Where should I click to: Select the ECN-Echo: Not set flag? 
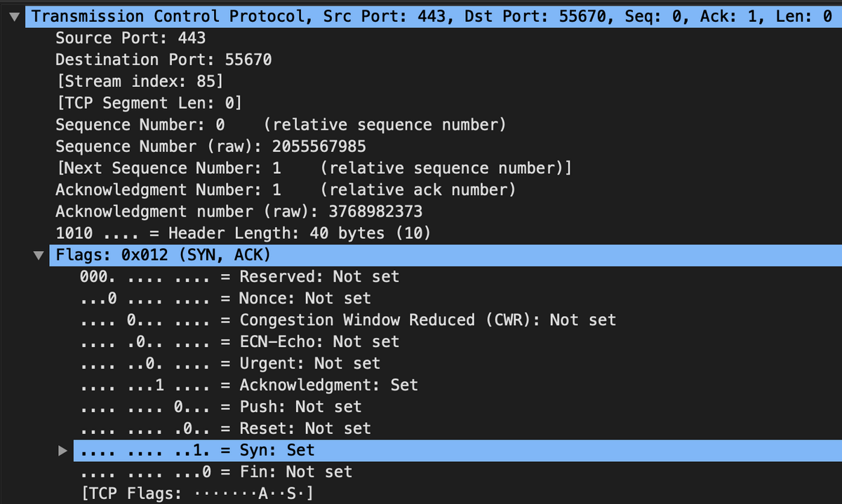(240, 342)
